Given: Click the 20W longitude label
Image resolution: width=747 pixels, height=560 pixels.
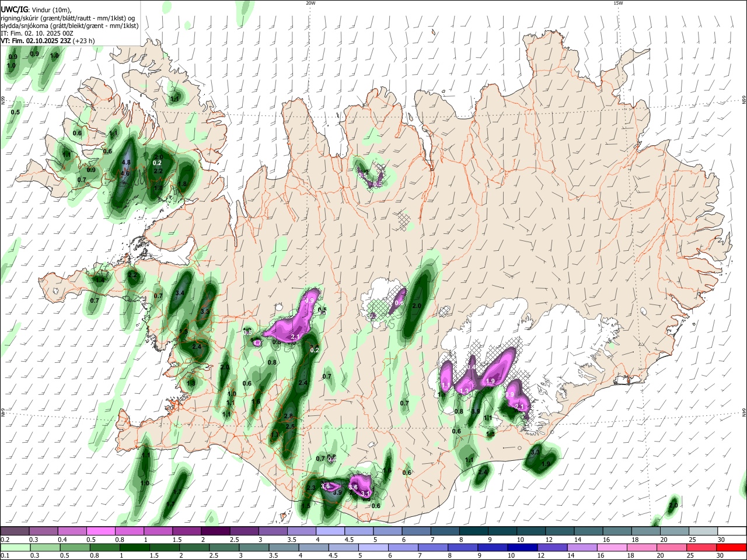Looking at the screenshot, I should (x=310, y=3).
